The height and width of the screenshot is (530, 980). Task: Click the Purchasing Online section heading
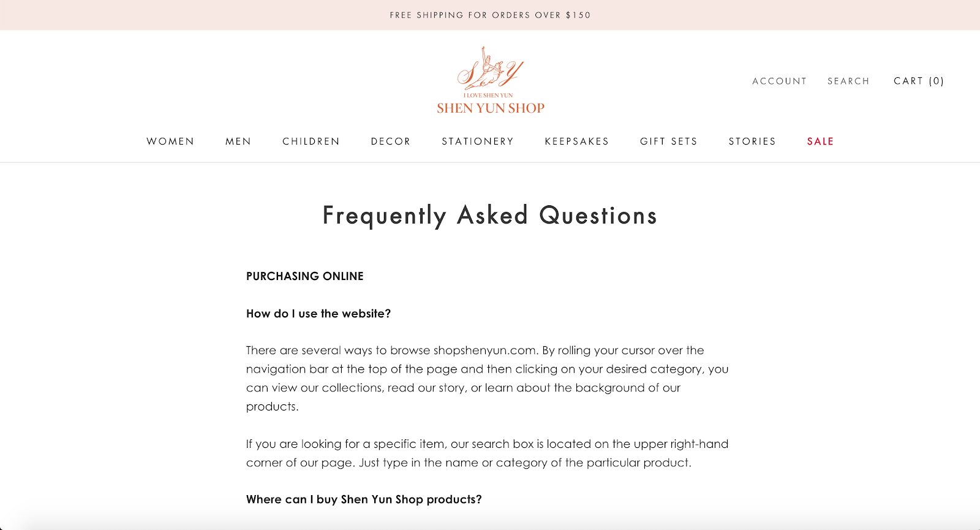pos(305,276)
